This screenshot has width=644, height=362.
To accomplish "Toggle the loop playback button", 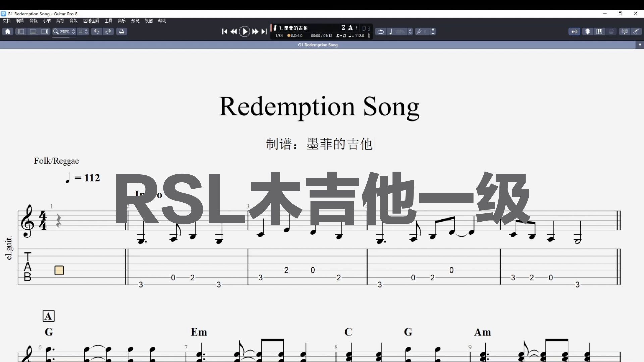I will pyautogui.click(x=381, y=31).
